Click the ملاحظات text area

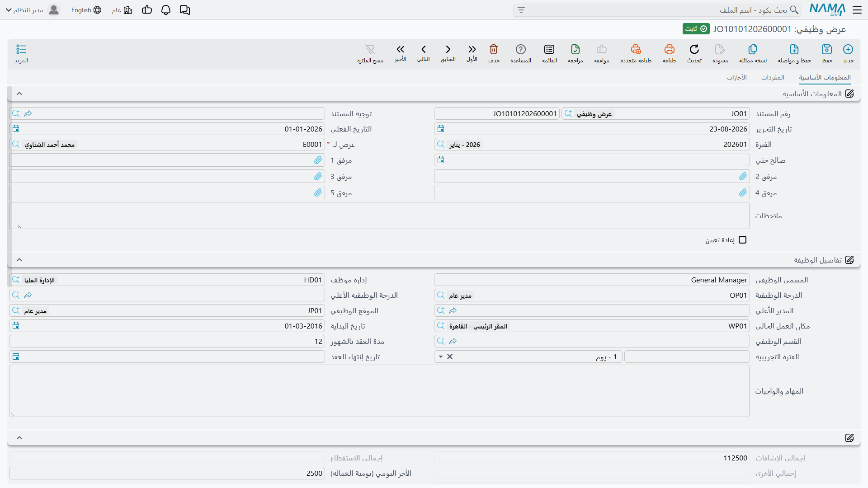(x=379, y=216)
